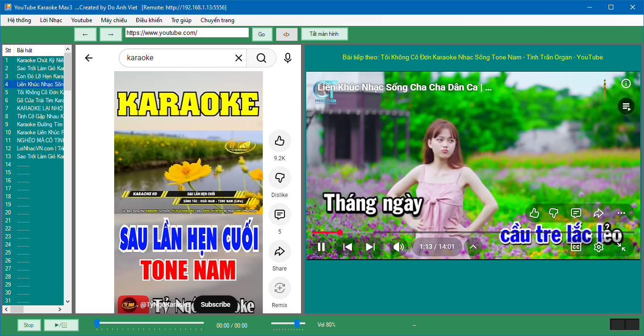Open the Máy chiếu menu

coord(114,20)
